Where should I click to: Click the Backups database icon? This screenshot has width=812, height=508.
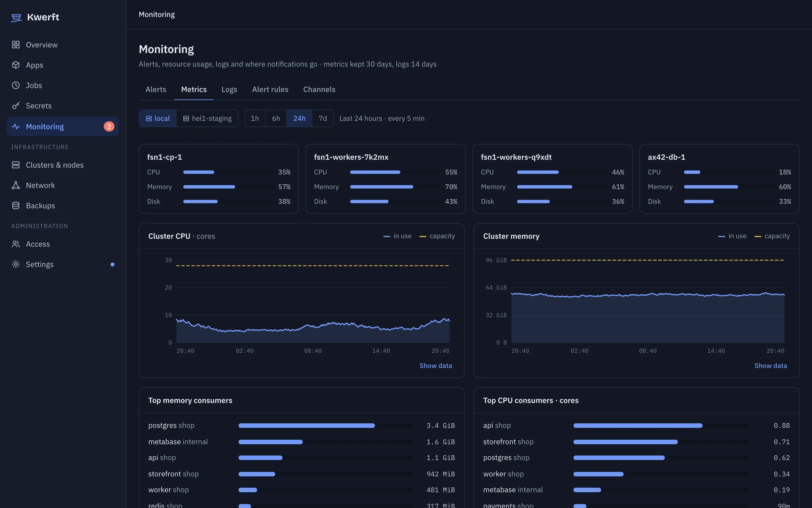point(16,205)
